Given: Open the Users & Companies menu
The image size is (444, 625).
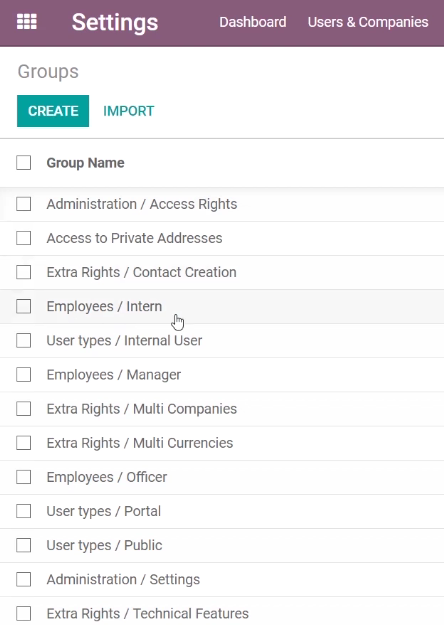Looking at the screenshot, I should [368, 22].
